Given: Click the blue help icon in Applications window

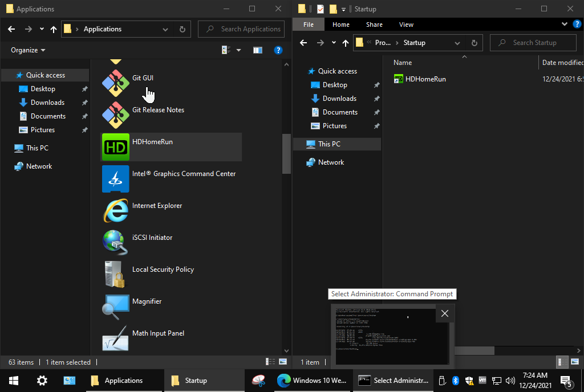Looking at the screenshot, I should tap(278, 50).
